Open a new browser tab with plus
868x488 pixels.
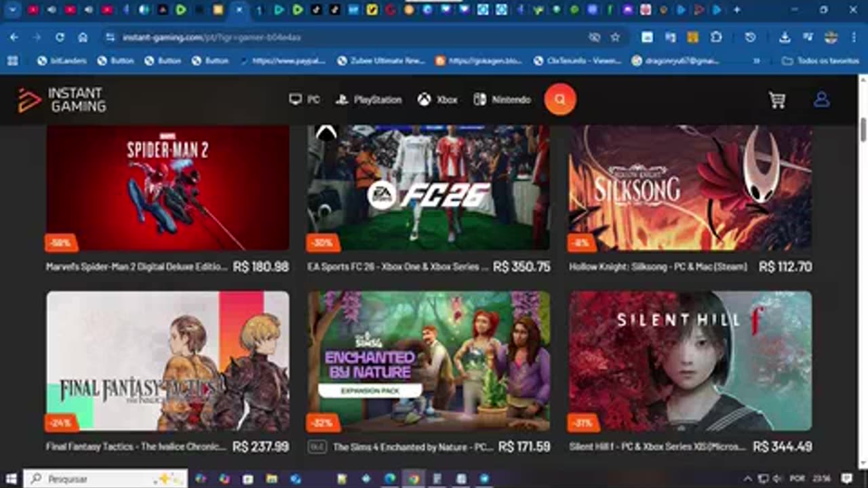pyautogui.click(x=737, y=10)
